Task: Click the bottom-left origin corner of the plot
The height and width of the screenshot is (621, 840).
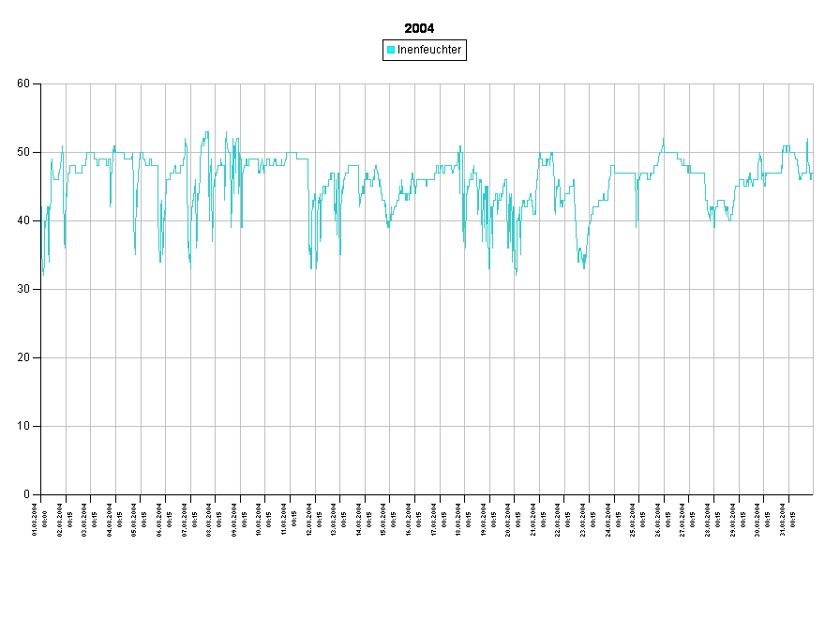Action: [41, 494]
